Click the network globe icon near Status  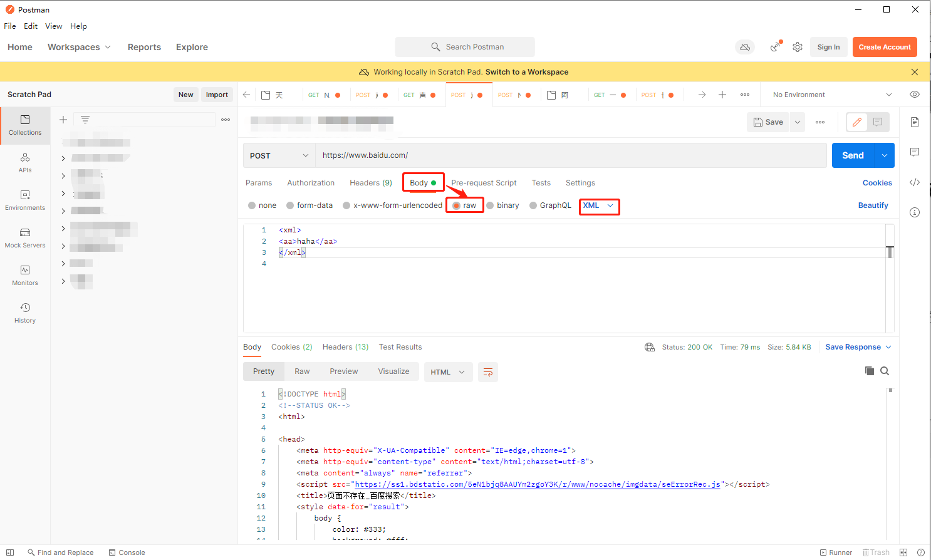(650, 347)
